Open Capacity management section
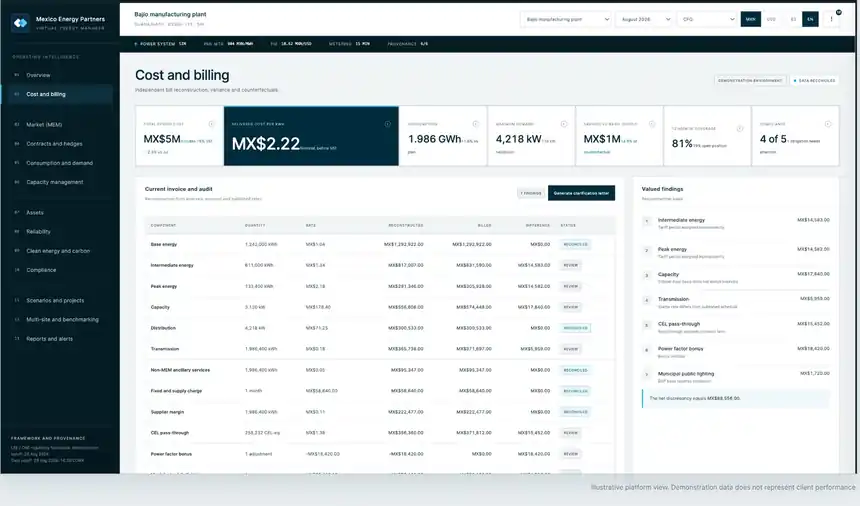 [x=57, y=182]
